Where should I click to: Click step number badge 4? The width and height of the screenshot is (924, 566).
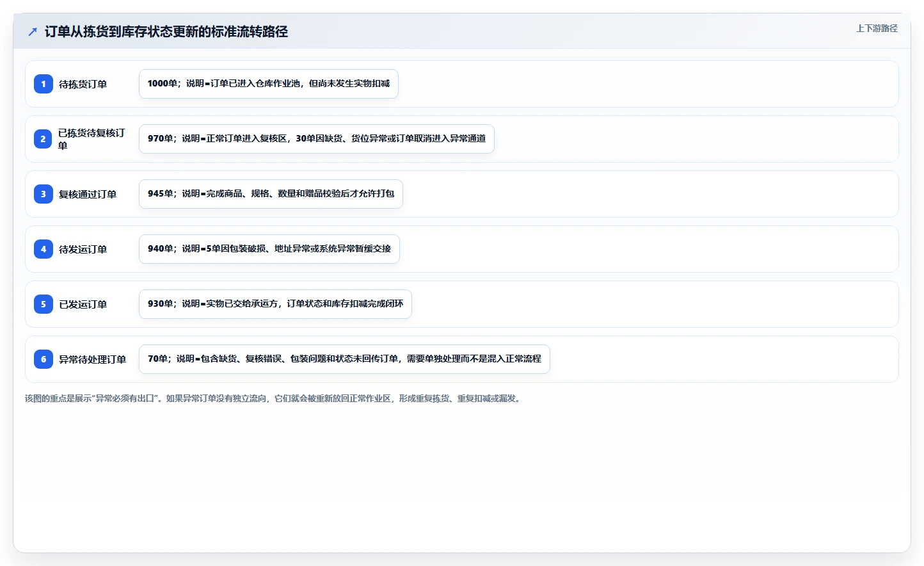[44, 249]
